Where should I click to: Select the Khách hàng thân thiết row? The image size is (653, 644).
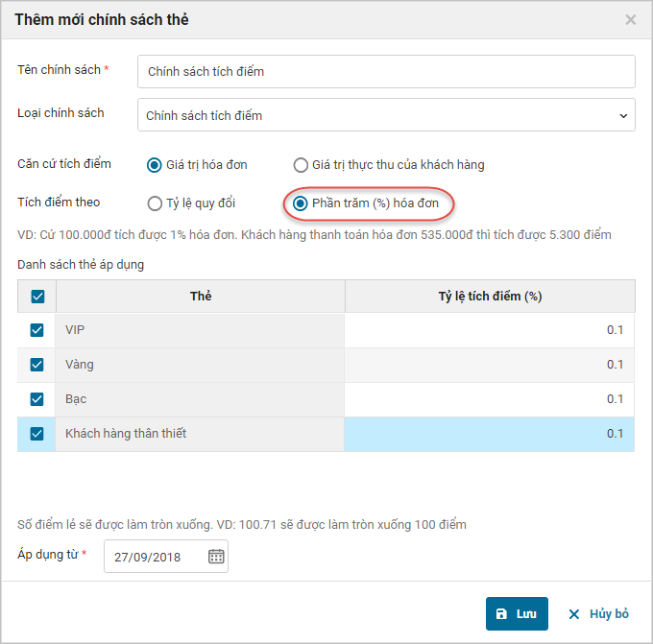199,434
